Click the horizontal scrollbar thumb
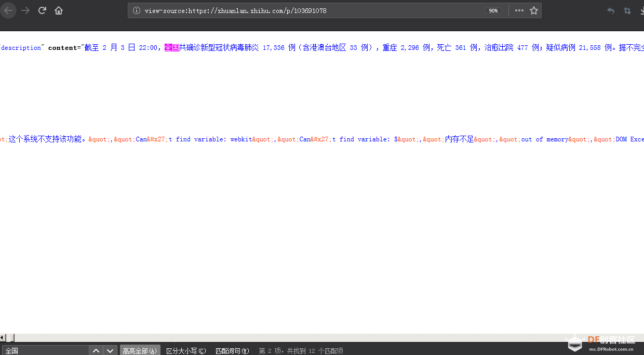644x355 pixels. [x=10, y=338]
